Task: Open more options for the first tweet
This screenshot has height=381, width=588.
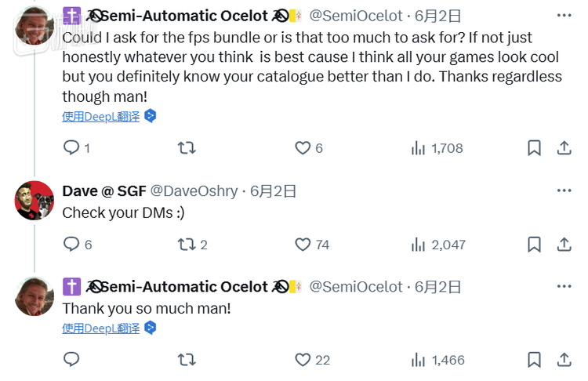Action: (564, 15)
